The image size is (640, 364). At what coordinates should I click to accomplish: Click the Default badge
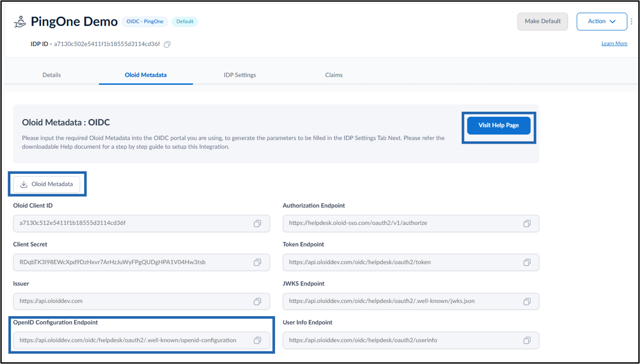point(185,21)
